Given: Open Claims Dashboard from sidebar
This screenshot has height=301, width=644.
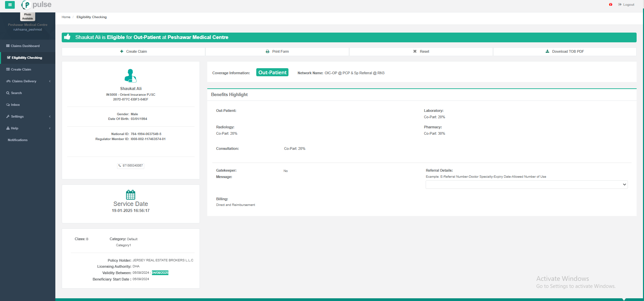Looking at the screenshot, I should 25,46.
